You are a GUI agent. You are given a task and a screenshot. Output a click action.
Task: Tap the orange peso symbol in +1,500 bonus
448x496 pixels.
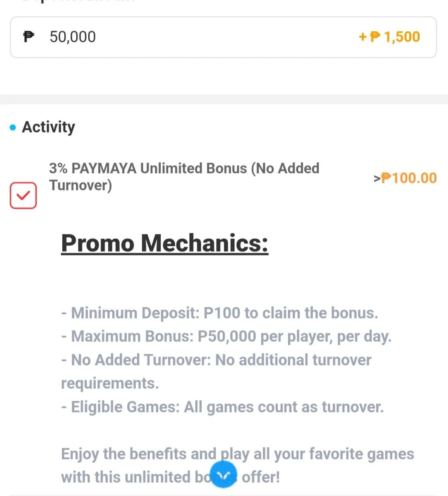(375, 37)
